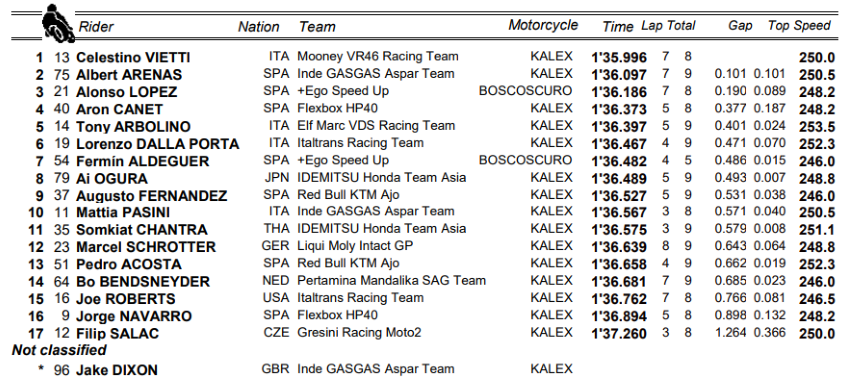Click the Motorcycle column header
854x383 pixels.
click(543, 25)
